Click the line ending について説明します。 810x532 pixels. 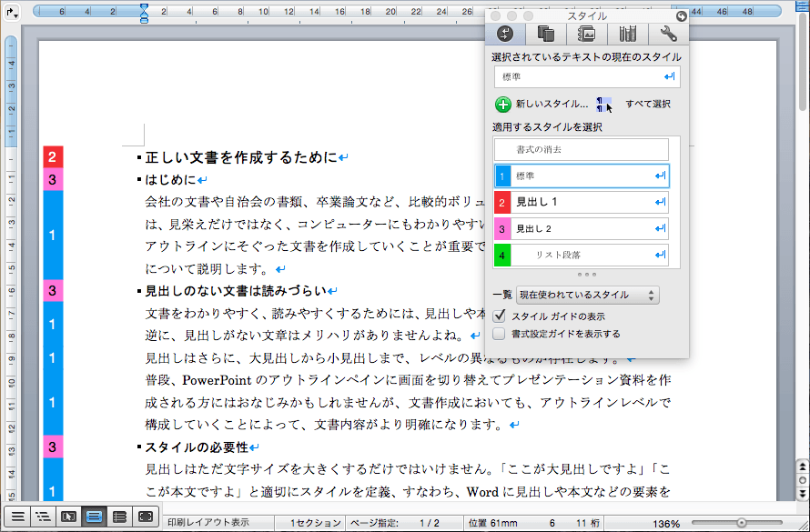(x=208, y=269)
